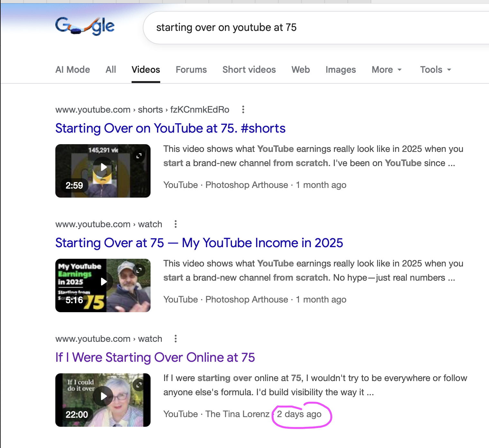Switch to the Images tab
This screenshot has height=448, width=489.
pyautogui.click(x=340, y=70)
